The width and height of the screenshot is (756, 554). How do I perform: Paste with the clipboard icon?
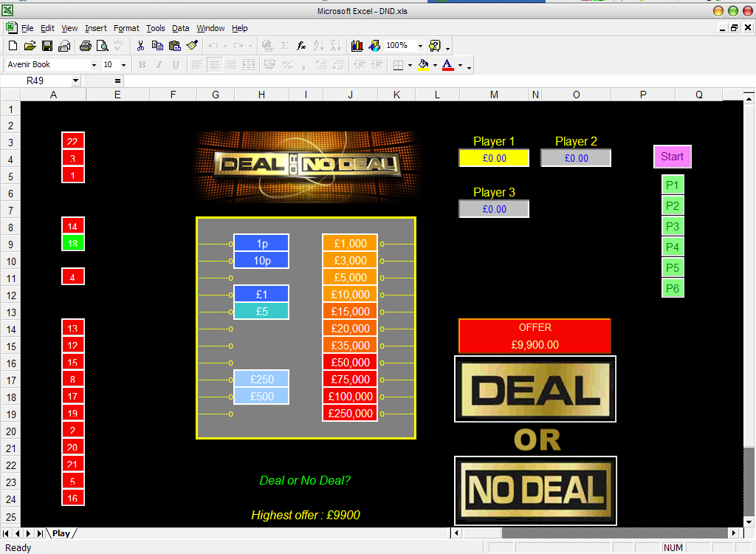click(x=174, y=46)
